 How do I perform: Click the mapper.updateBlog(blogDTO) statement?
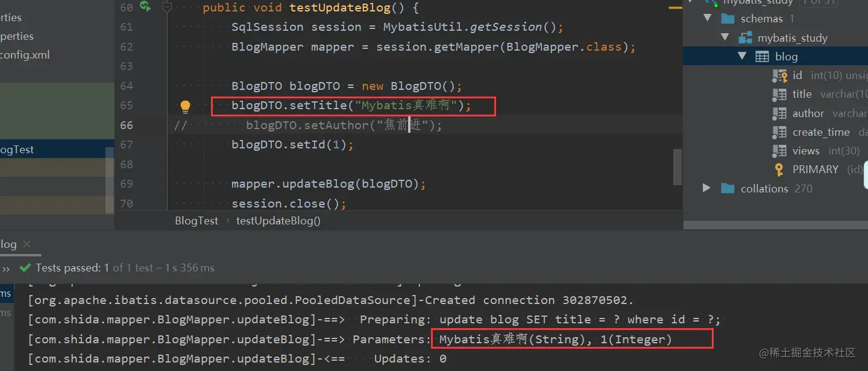(329, 184)
